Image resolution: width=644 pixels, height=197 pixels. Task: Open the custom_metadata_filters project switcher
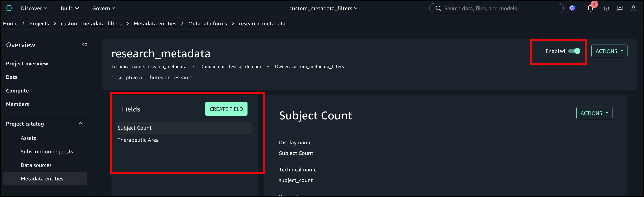(x=323, y=8)
